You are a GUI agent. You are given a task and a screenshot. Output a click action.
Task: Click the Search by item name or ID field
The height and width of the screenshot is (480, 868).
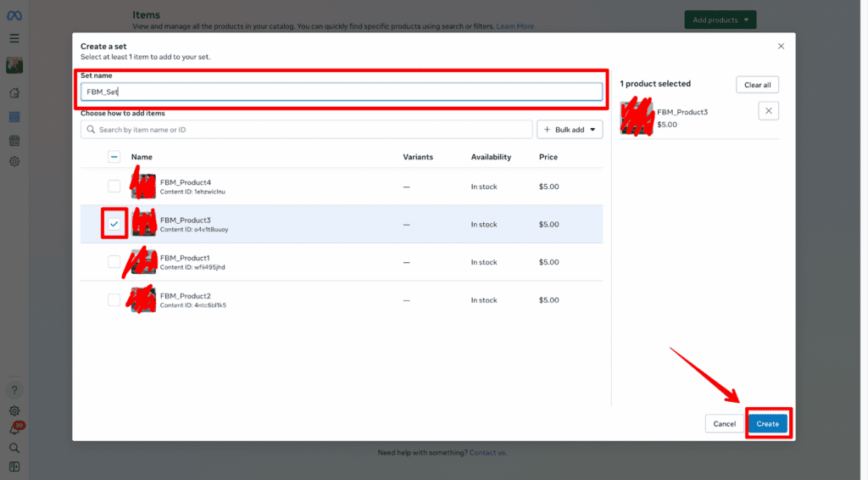coord(307,130)
